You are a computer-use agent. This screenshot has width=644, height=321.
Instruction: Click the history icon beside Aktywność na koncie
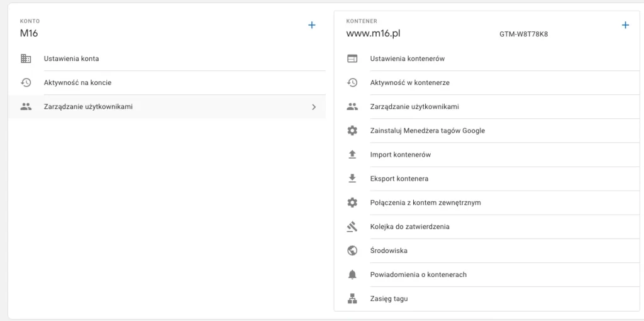26,82
